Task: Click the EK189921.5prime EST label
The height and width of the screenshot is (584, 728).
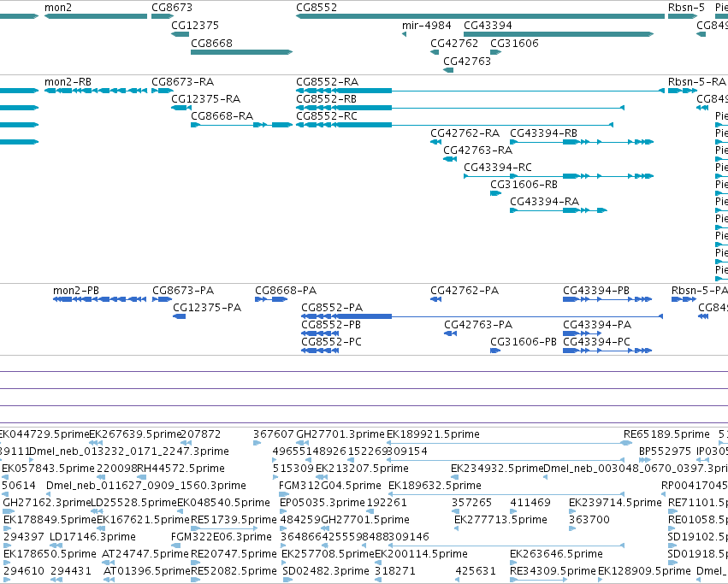Action: click(x=433, y=434)
